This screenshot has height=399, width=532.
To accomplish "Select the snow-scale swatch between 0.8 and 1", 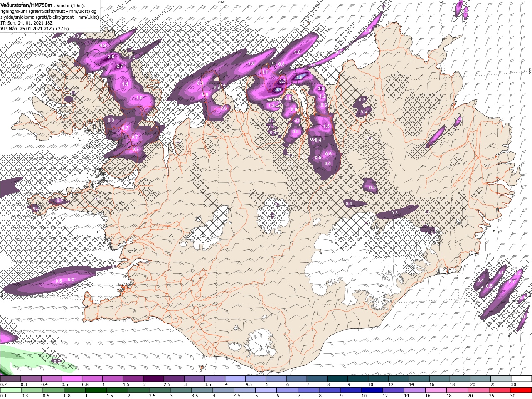I will coord(92,379).
